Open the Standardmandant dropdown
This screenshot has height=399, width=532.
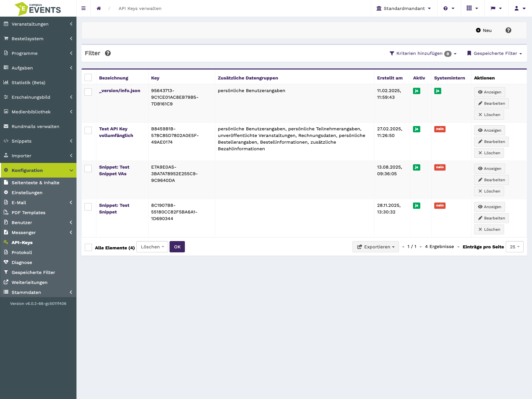click(404, 8)
